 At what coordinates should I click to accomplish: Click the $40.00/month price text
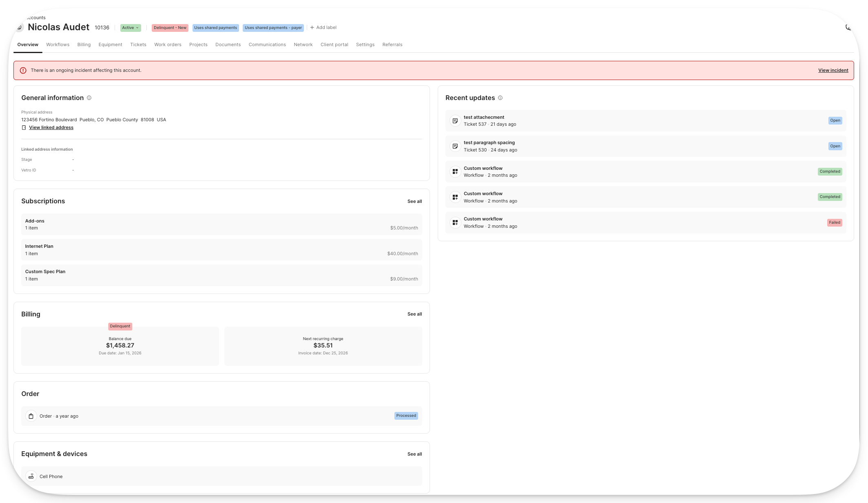(x=403, y=254)
